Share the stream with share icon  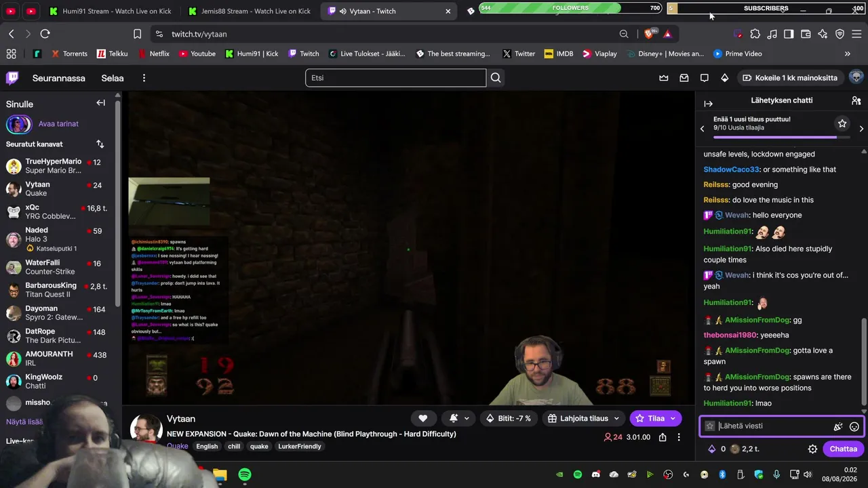coord(663,437)
